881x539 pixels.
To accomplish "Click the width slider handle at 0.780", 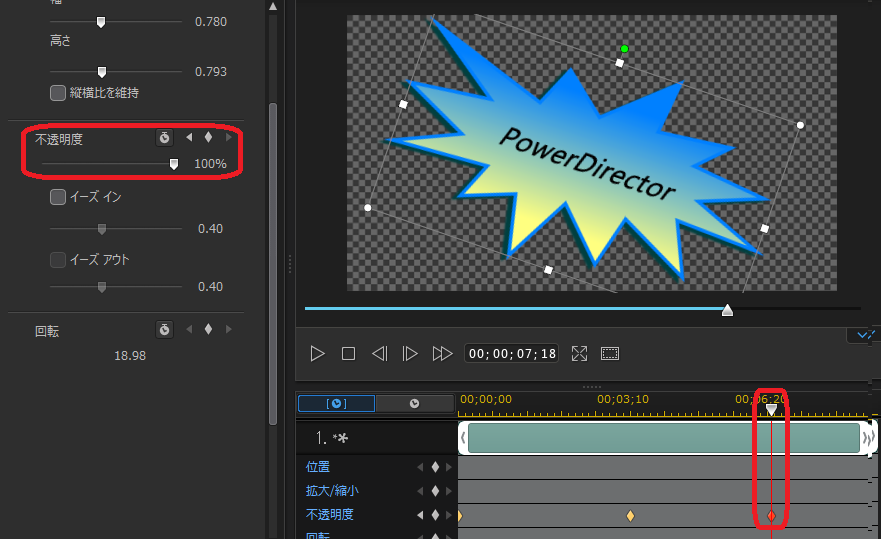I will pos(101,22).
